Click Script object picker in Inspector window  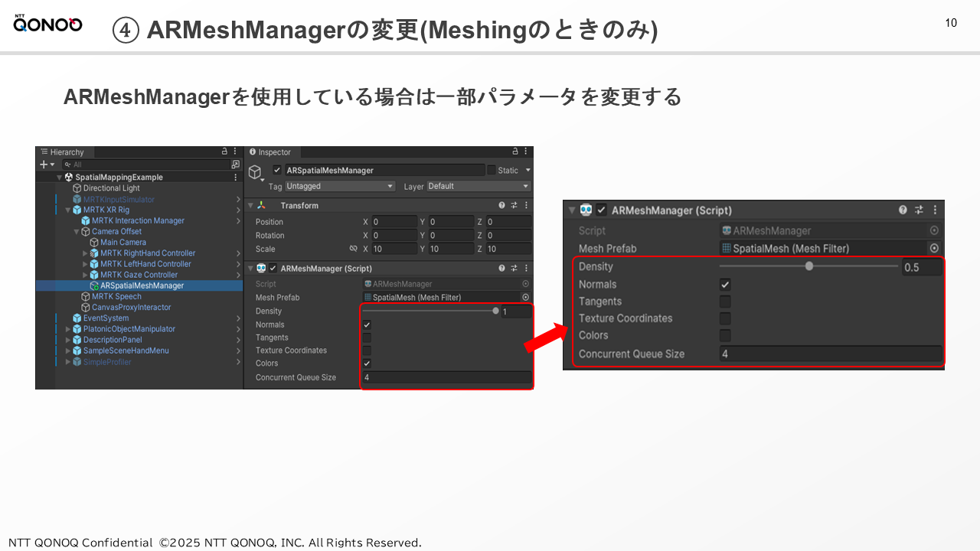pos(525,284)
